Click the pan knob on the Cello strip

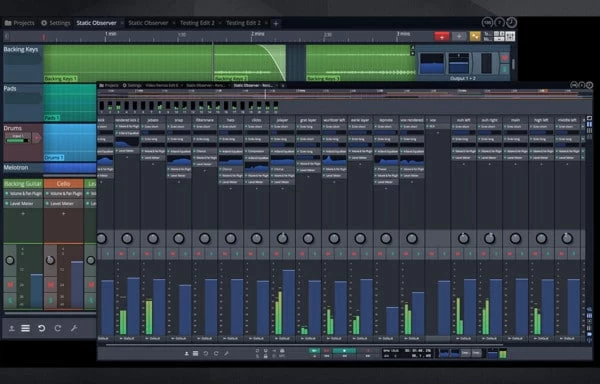click(x=50, y=260)
